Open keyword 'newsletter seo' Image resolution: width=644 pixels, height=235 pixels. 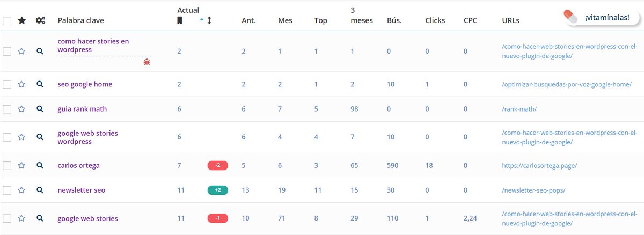(82, 190)
